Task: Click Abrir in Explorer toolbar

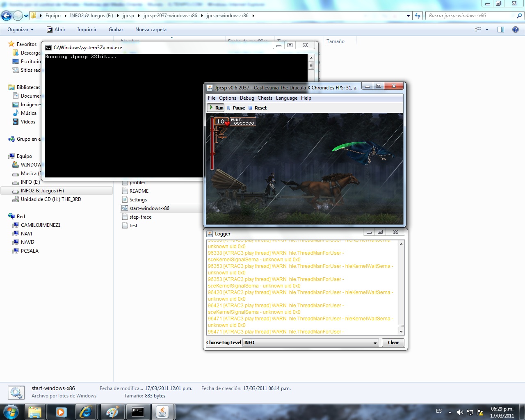Action: click(56, 30)
